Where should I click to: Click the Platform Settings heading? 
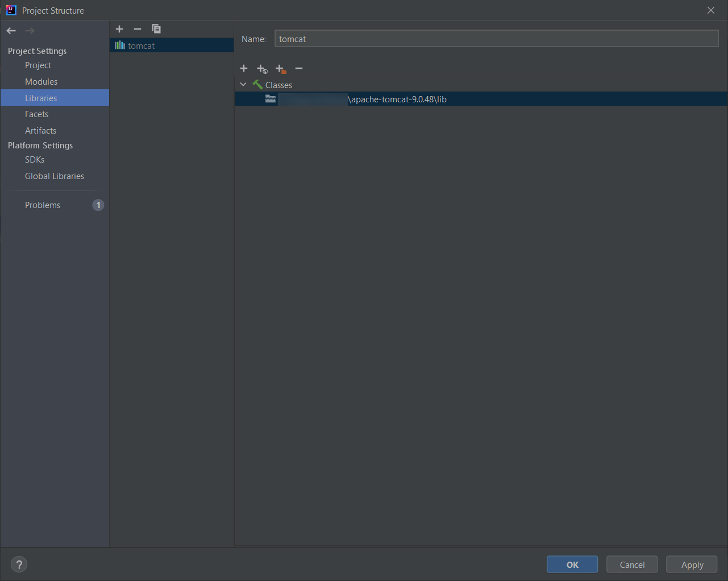click(40, 146)
